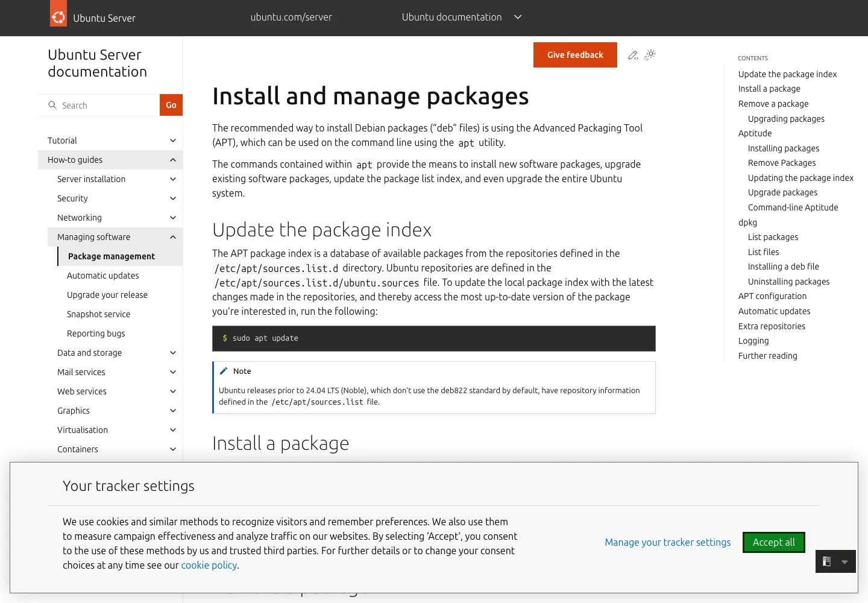Visit the ubuntu.com/server link
The image size is (868, 603).
point(291,17)
